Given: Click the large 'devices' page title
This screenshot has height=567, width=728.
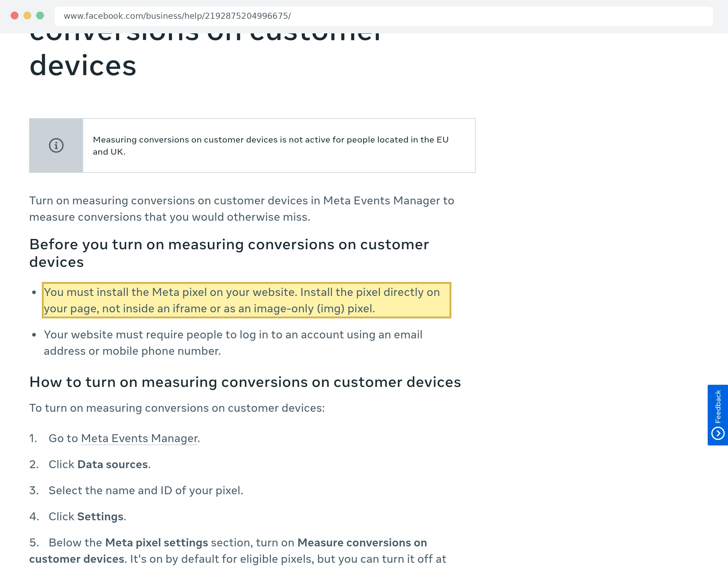Looking at the screenshot, I should pyautogui.click(x=83, y=65).
